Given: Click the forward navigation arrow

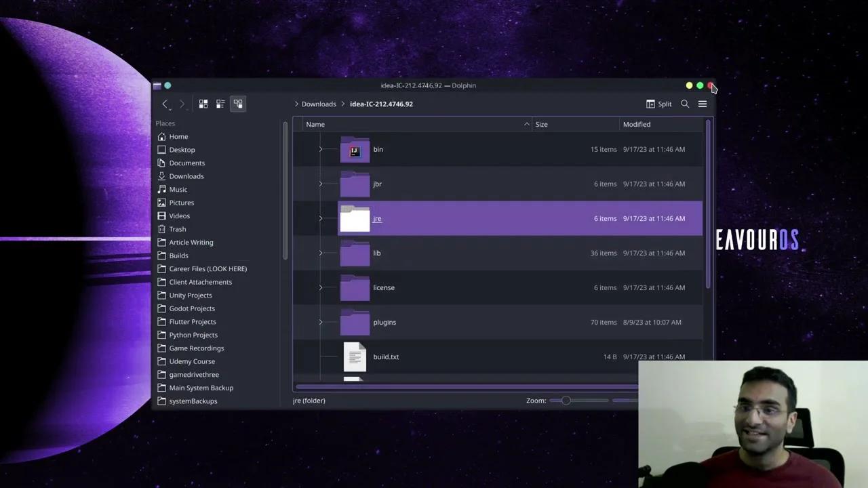Looking at the screenshot, I should (x=182, y=104).
